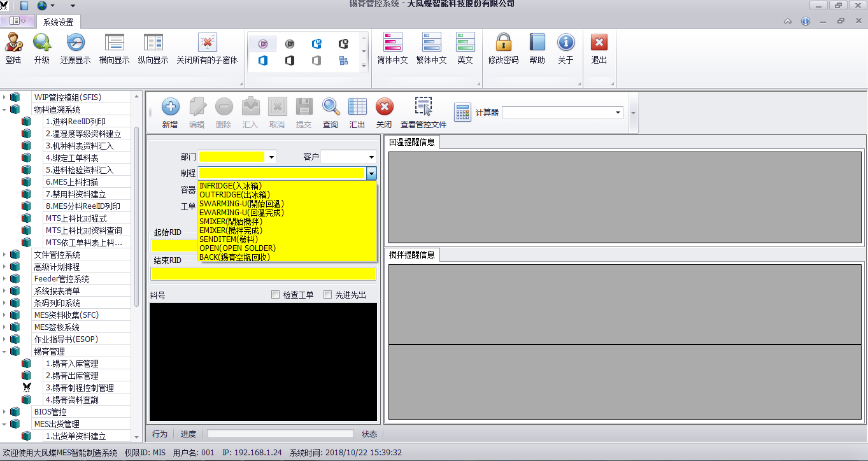Open 1.进料ReelID列印 tree item
The image size is (868, 461).
(75, 122)
